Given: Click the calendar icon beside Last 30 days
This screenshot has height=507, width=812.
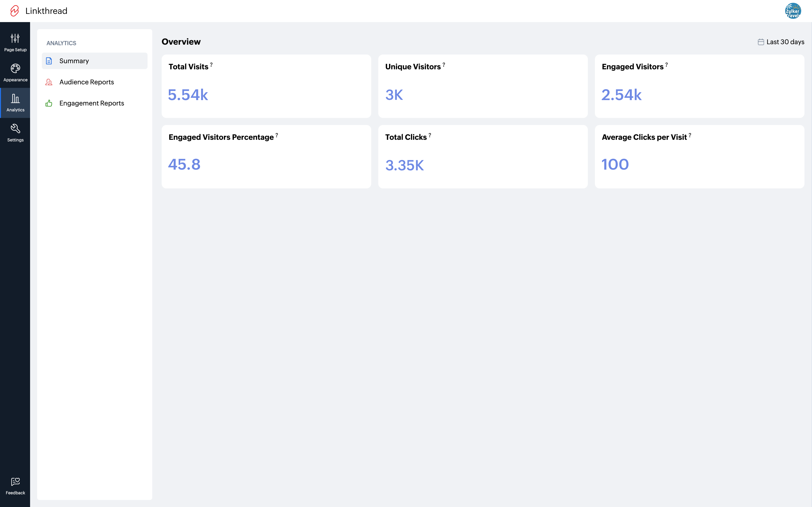Looking at the screenshot, I should coord(761,42).
